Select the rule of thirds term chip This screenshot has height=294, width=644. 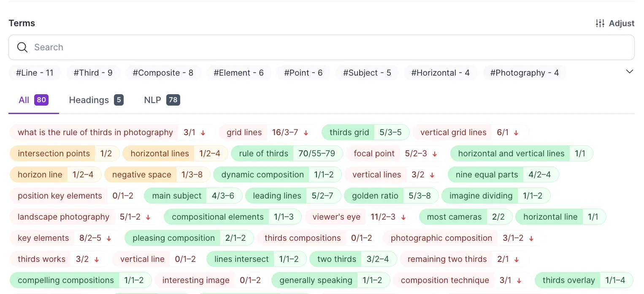(x=262, y=153)
